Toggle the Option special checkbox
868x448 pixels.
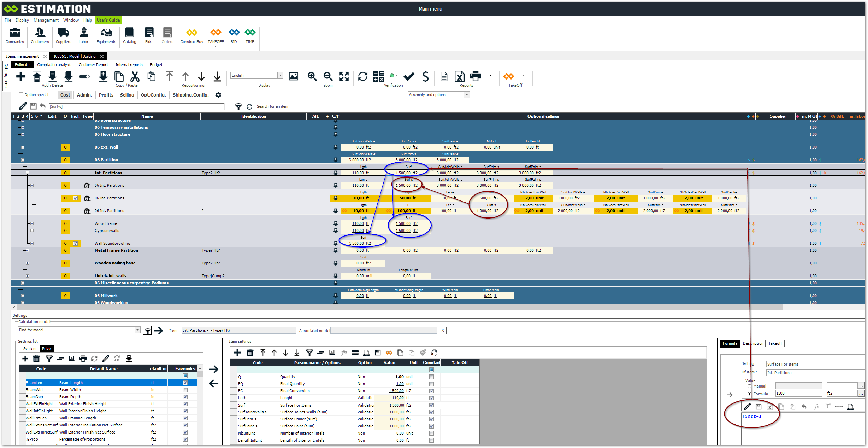pyautogui.click(x=21, y=95)
